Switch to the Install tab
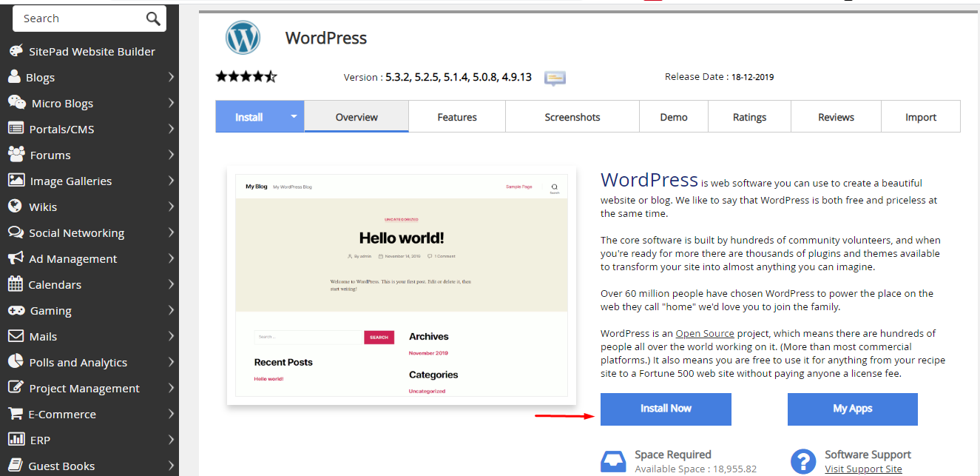 coord(249,117)
